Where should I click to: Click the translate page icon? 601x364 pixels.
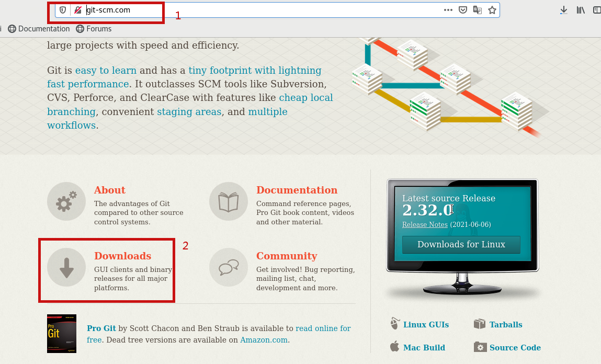(x=478, y=10)
